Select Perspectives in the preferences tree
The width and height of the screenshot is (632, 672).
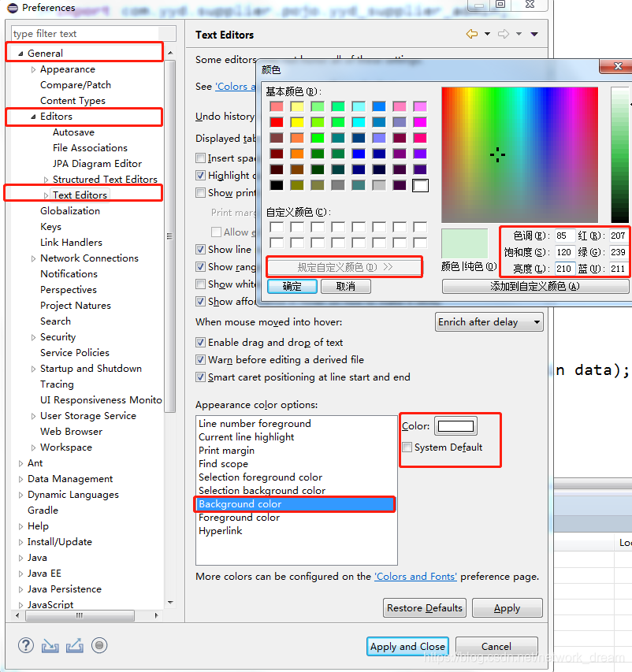(69, 290)
